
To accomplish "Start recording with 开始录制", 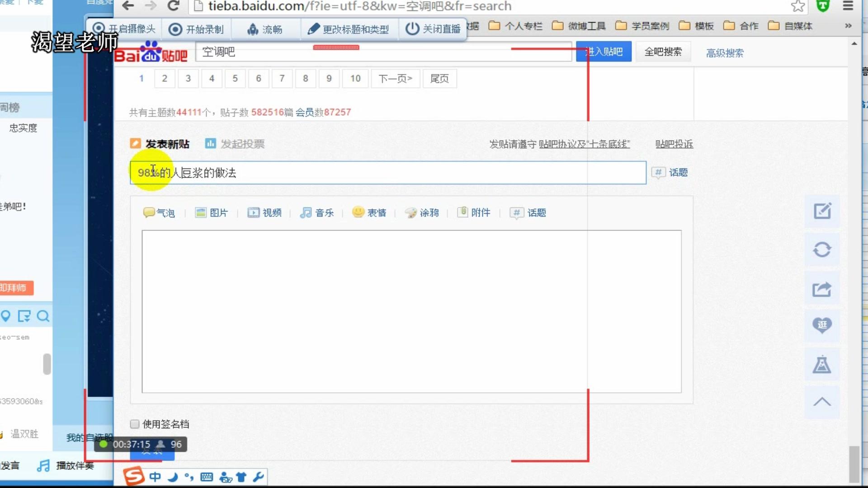I will point(196,29).
